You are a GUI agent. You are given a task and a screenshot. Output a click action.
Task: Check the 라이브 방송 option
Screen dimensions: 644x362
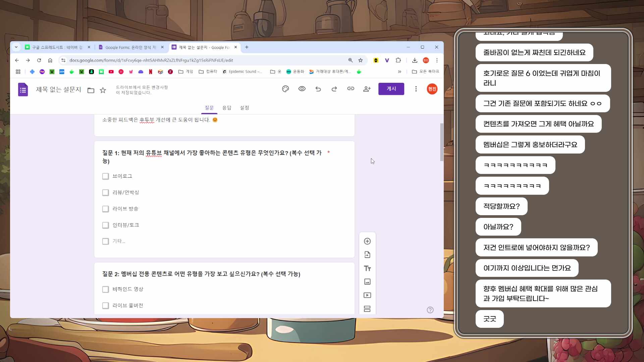(x=106, y=209)
